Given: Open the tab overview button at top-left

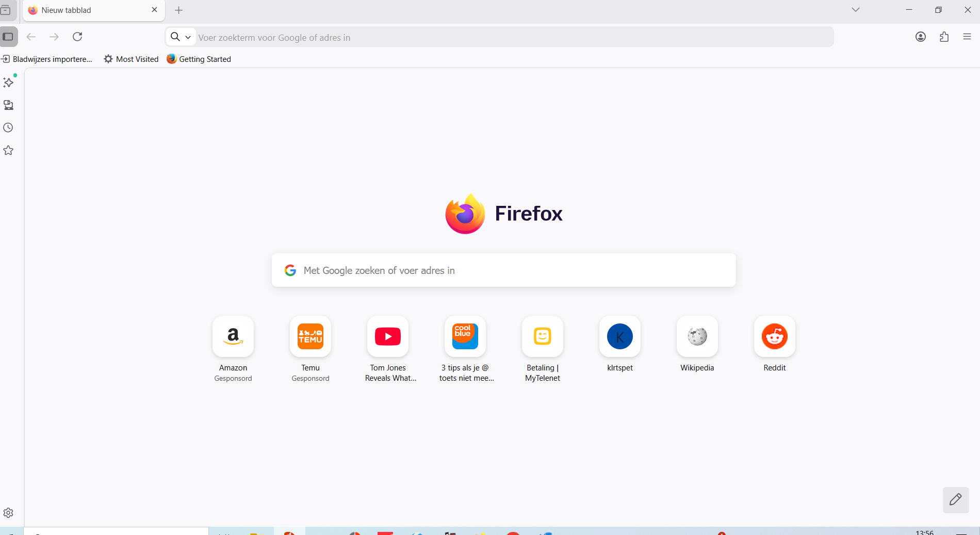Looking at the screenshot, I should (6, 10).
